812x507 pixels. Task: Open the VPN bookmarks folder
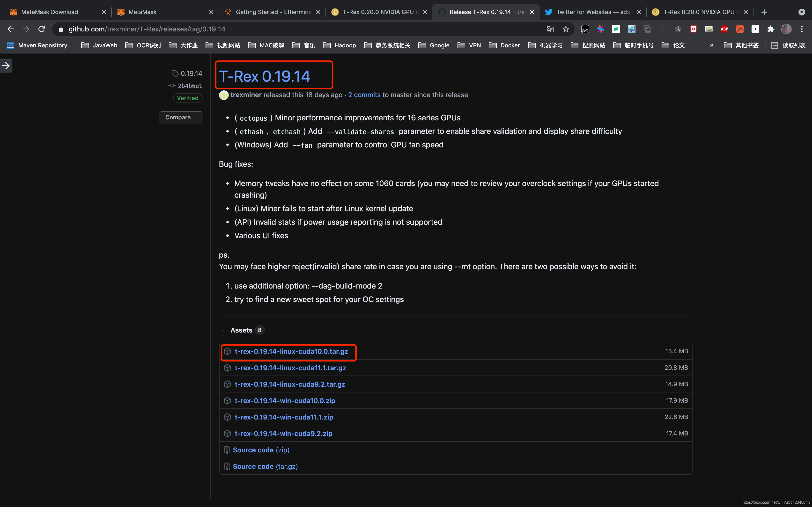click(469, 45)
